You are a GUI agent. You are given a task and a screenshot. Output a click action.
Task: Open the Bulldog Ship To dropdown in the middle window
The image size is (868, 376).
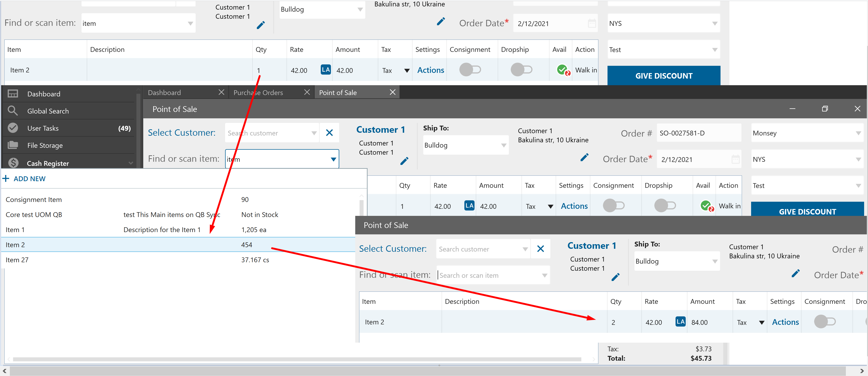coord(503,145)
